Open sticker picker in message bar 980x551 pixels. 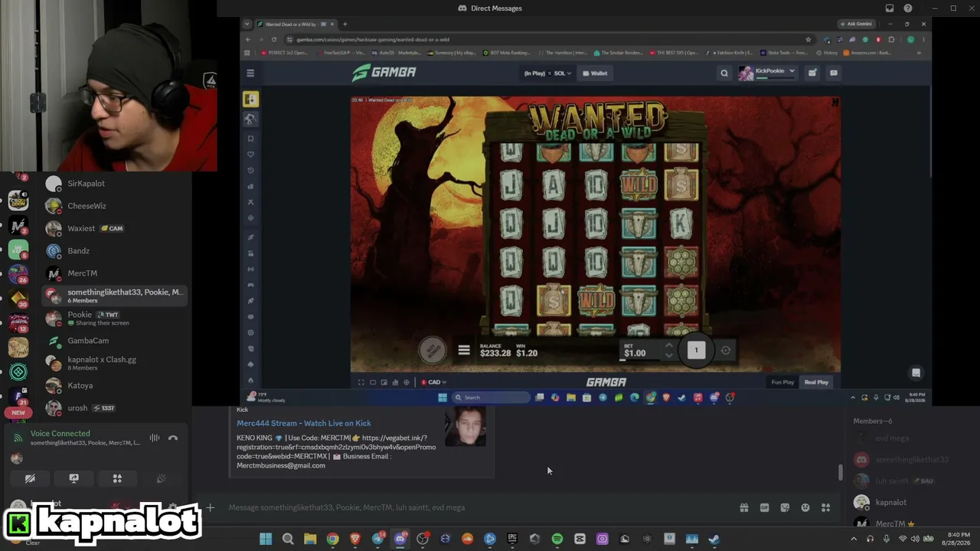point(785,507)
